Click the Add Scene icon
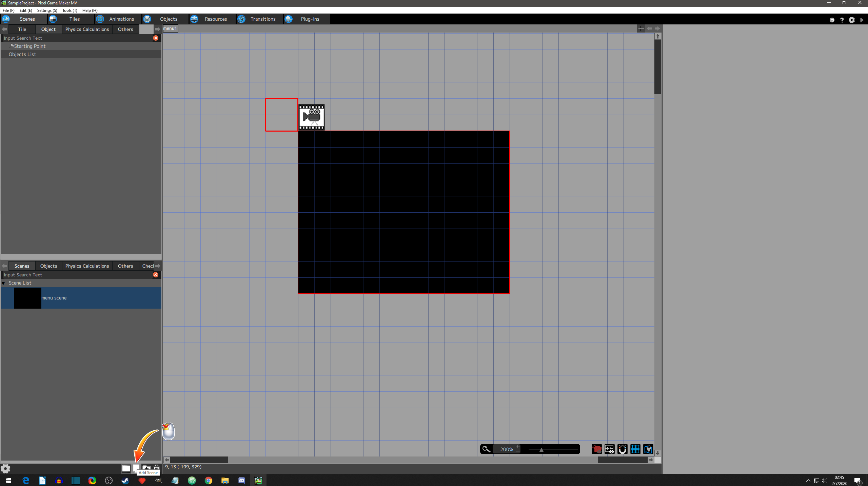Screen dimensions: 868x486 (136, 468)
